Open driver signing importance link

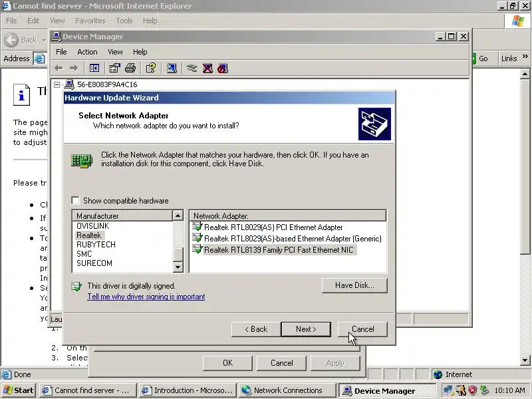(x=146, y=297)
